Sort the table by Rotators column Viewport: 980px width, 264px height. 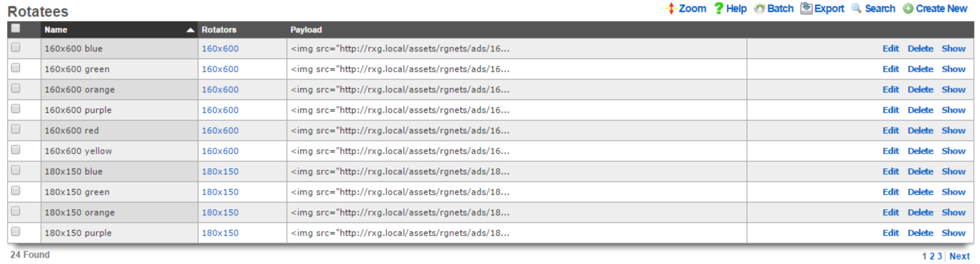point(219,30)
